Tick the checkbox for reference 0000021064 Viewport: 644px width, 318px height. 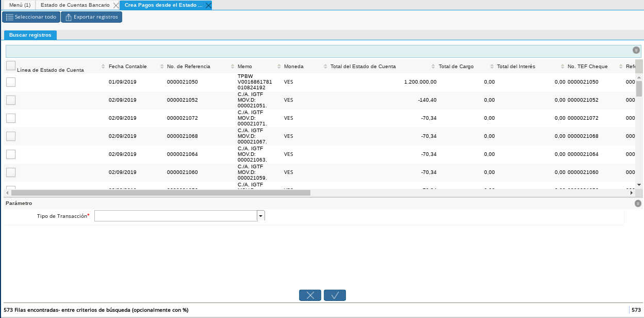click(x=10, y=154)
